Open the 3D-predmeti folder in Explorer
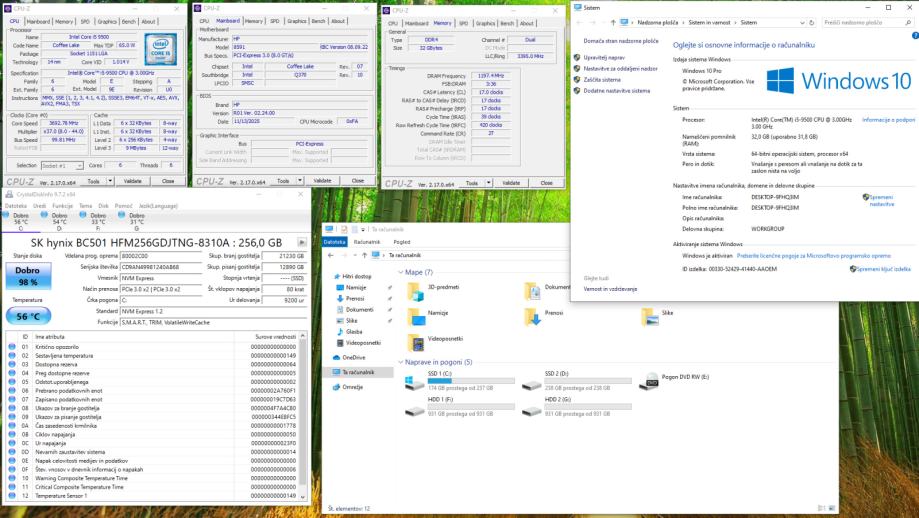 [x=434, y=291]
